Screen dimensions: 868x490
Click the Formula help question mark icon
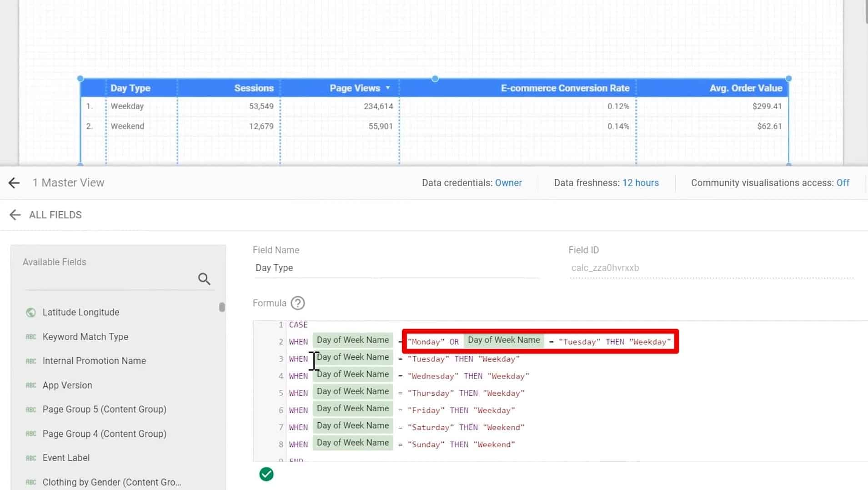[297, 303]
